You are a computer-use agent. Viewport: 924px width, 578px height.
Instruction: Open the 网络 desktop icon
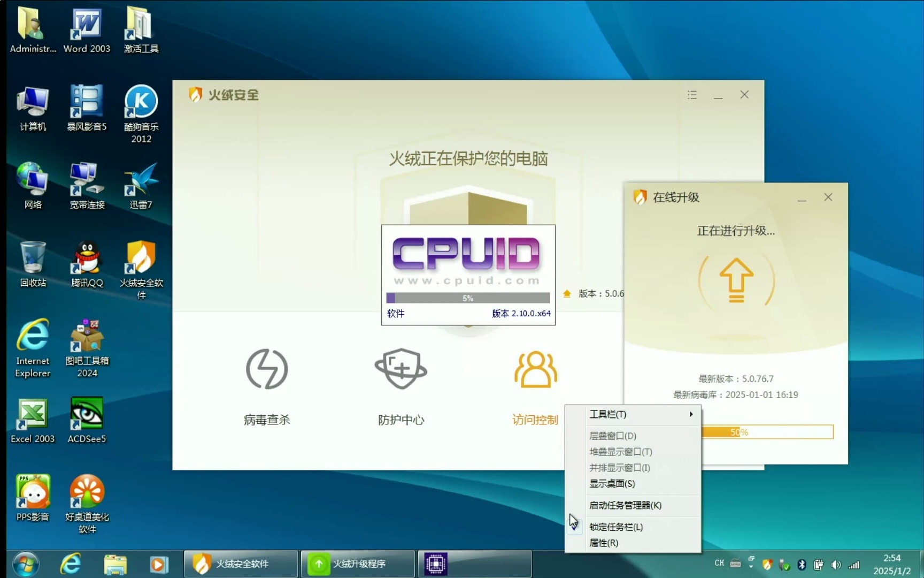tap(33, 186)
